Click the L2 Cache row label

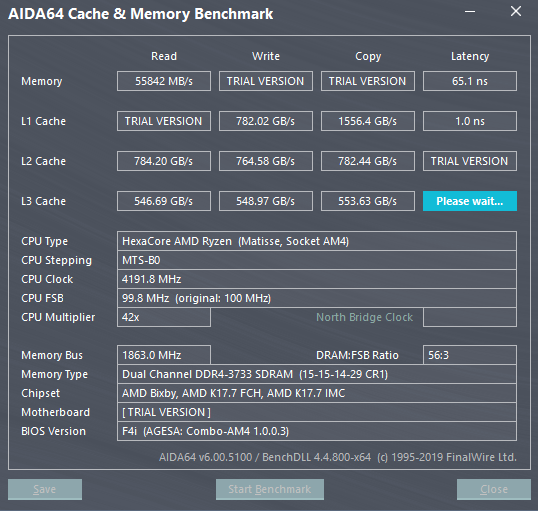(43, 161)
